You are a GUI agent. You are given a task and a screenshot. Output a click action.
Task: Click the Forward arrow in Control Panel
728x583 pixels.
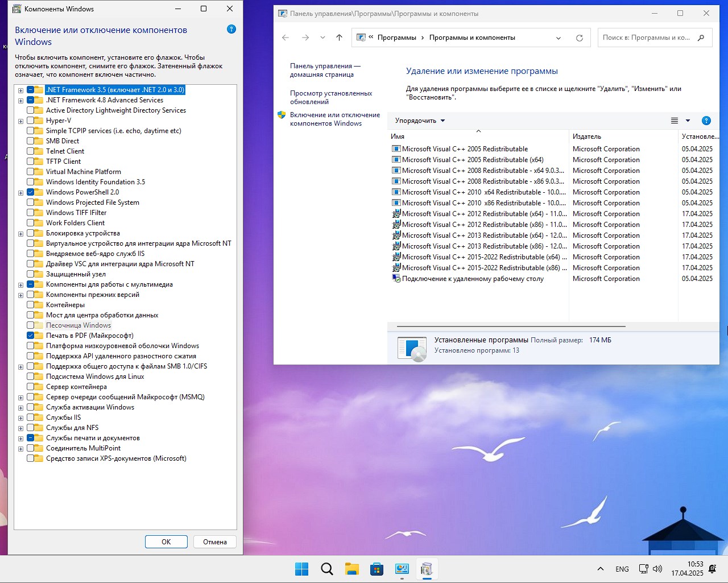tap(305, 38)
